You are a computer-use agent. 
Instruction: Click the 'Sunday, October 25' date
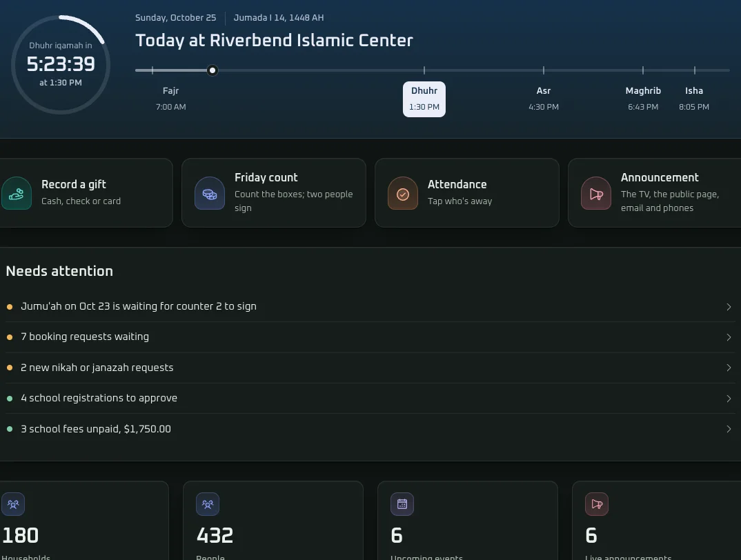tap(175, 17)
